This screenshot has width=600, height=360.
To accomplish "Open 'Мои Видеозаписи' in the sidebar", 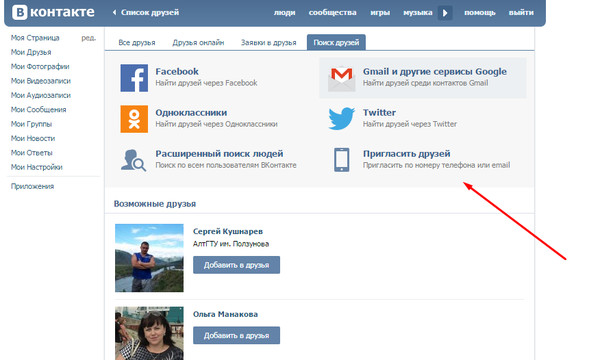I will [x=41, y=81].
